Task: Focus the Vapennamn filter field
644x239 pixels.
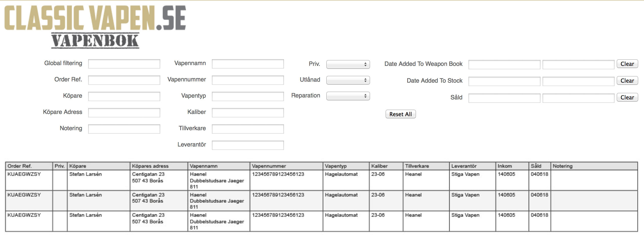Action: pos(247,64)
